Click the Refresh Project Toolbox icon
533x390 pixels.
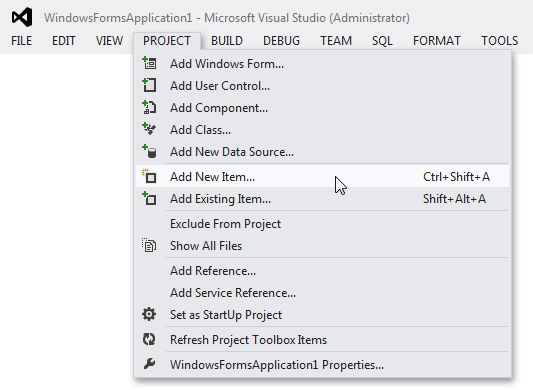[x=149, y=339]
